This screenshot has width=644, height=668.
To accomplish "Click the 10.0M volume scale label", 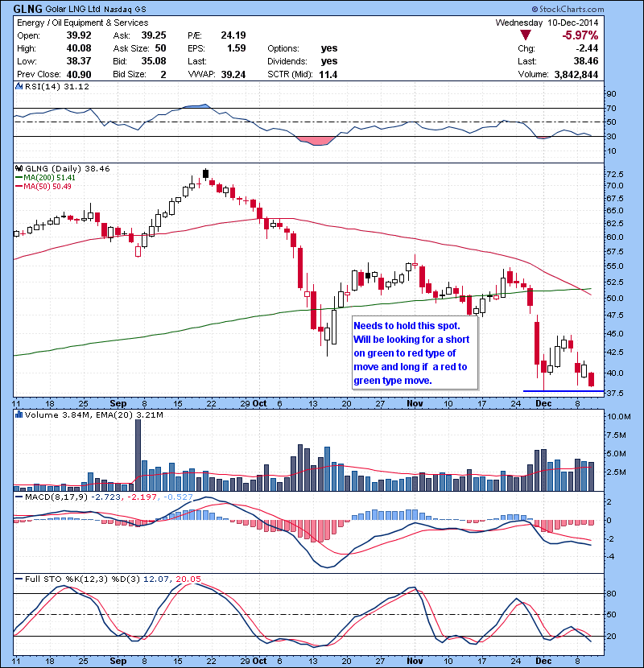I will (618, 417).
